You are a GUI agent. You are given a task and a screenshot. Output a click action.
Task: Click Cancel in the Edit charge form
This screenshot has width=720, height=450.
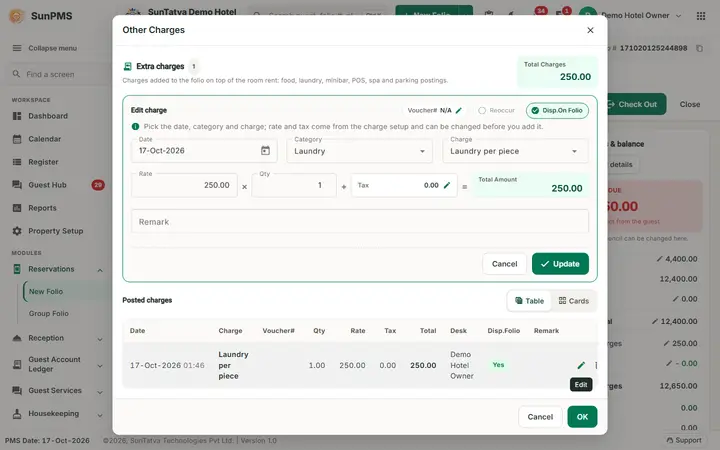(504, 264)
